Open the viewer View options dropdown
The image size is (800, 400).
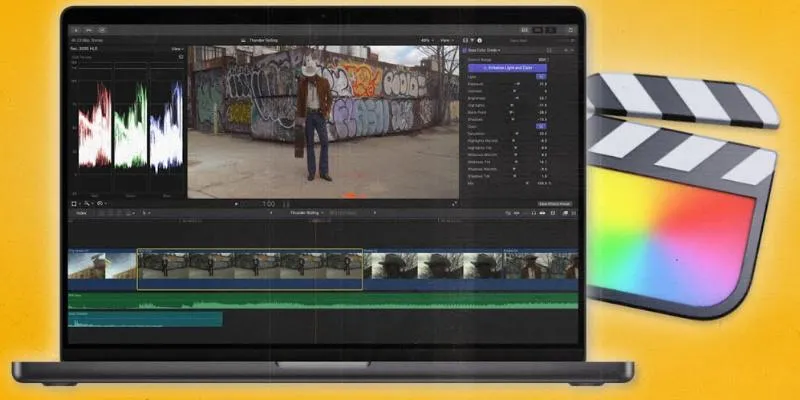tap(446, 40)
